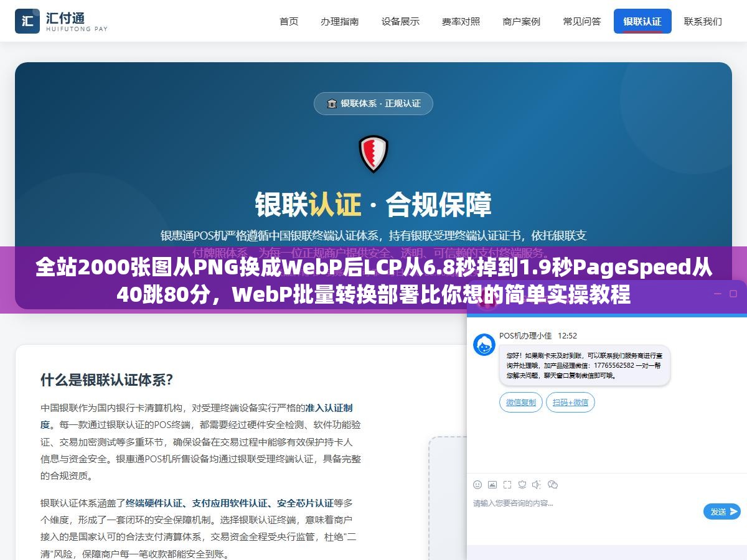
Task: Open the 办理指南 nav item
Action: tap(340, 21)
